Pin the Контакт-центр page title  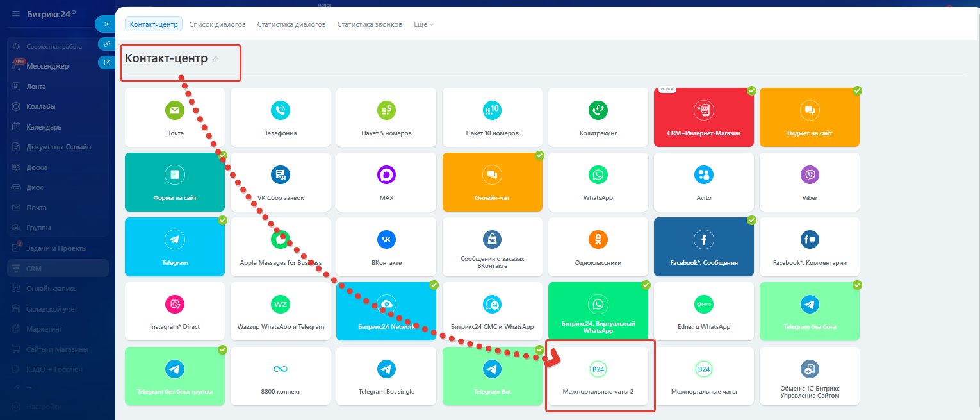(215, 60)
